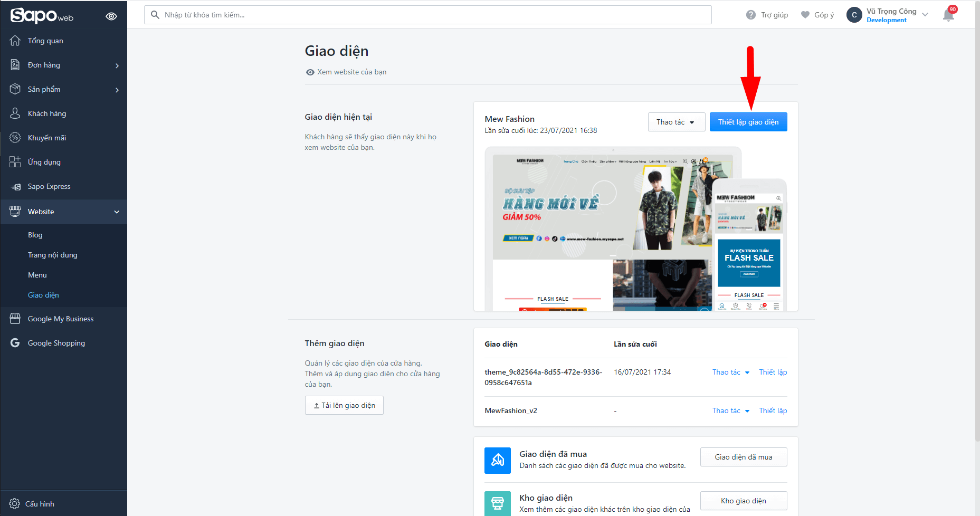Click the Góp ý heart icon
The width and height of the screenshot is (980, 516).
tap(805, 15)
